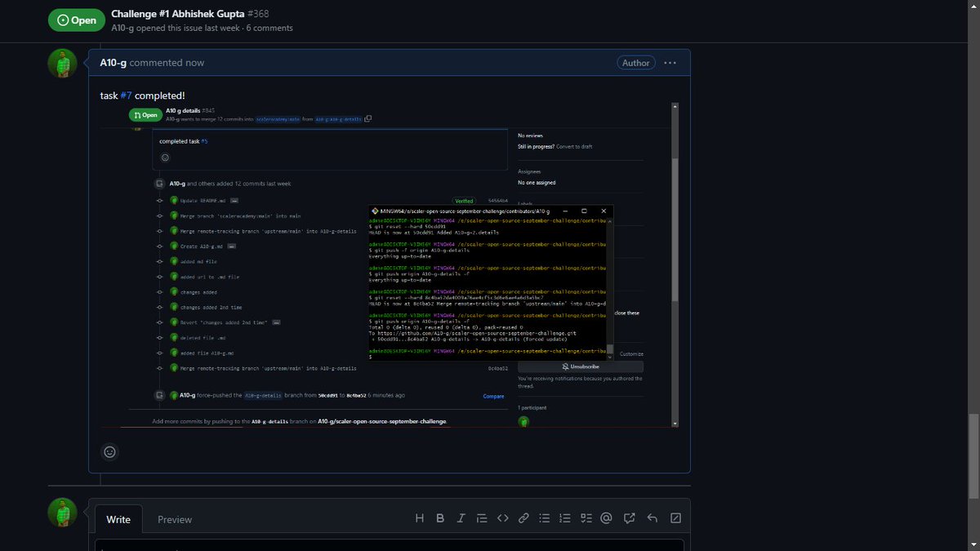Click the green Open issue status badge
Image resolution: width=980 pixels, height=551 pixels.
coord(75,20)
